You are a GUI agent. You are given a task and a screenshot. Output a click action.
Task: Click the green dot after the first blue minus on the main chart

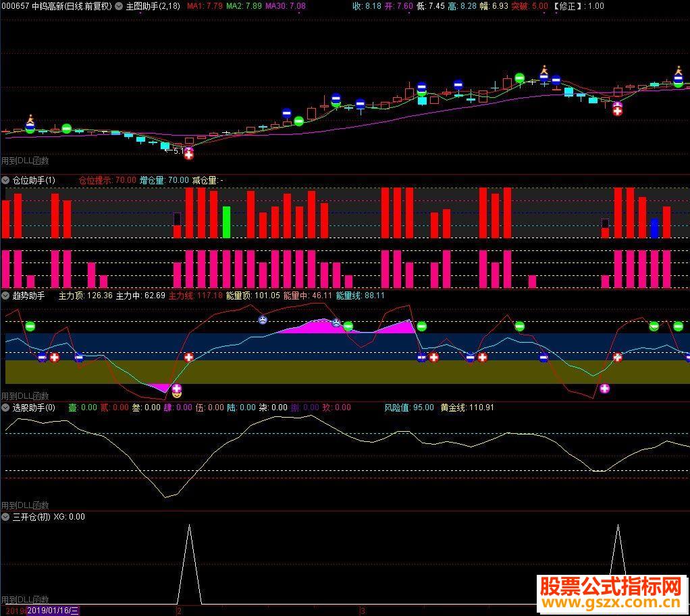click(x=299, y=121)
